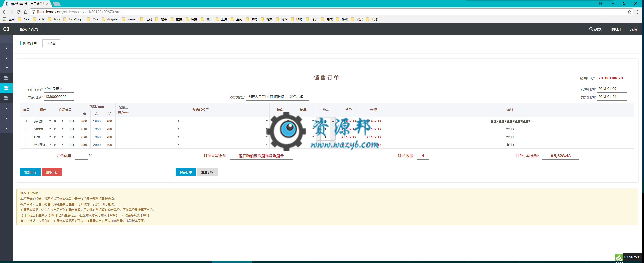Expand the bottommost right-arrow sidebar group
This screenshot has width=644, height=263.
coord(6,128)
